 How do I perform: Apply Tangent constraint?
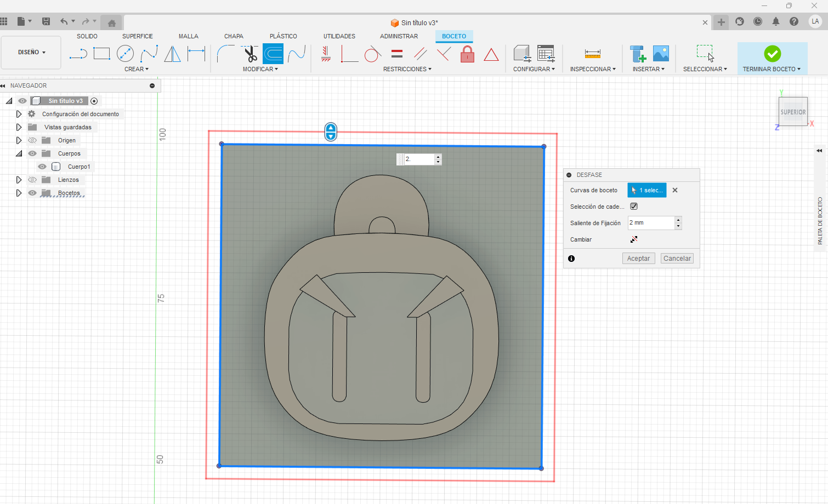[x=373, y=54]
